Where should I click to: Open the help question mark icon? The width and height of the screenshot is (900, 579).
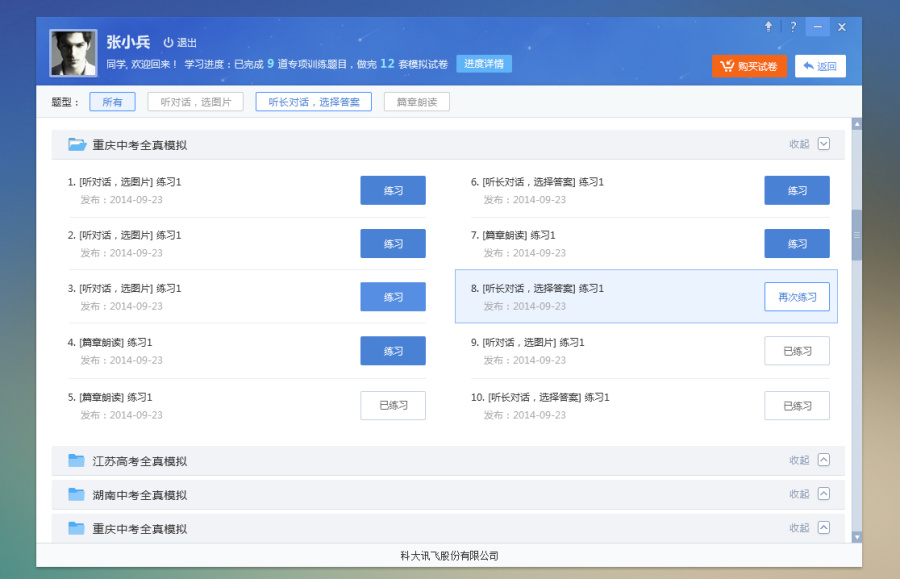tap(793, 27)
